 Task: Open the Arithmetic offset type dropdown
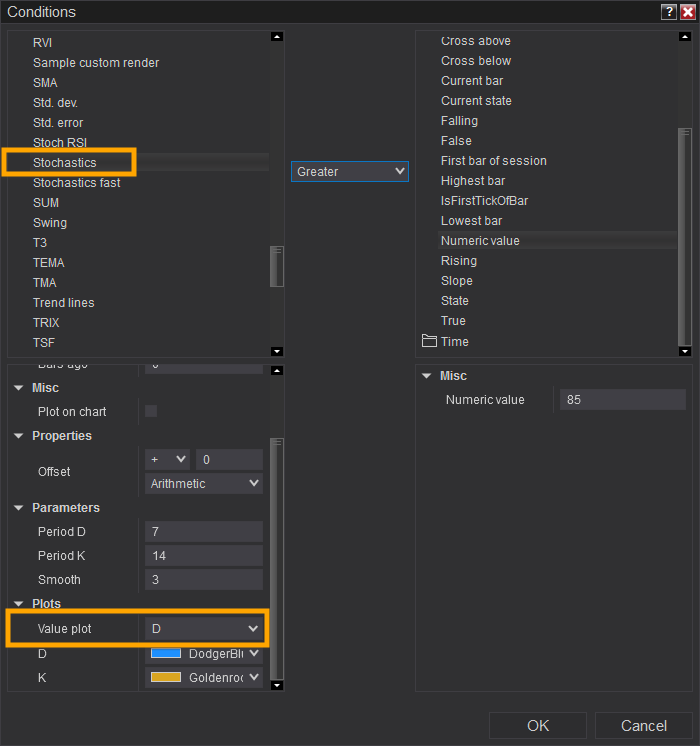(x=204, y=484)
